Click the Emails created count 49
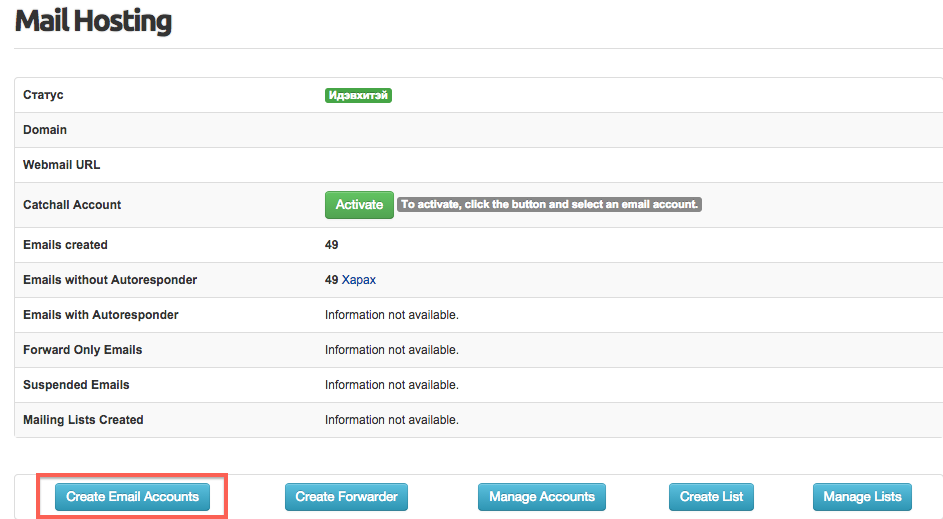This screenshot has height=519, width=943. pos(332,245)
